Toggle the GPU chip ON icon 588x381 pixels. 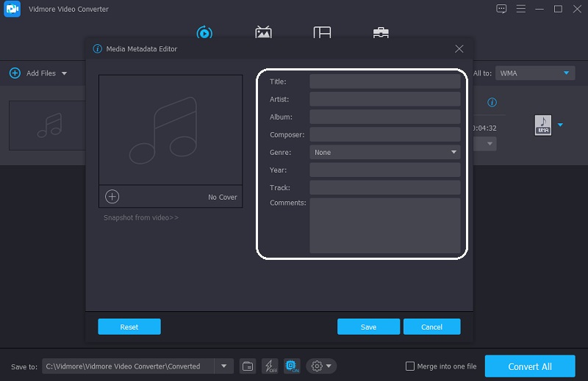[290, 366]
